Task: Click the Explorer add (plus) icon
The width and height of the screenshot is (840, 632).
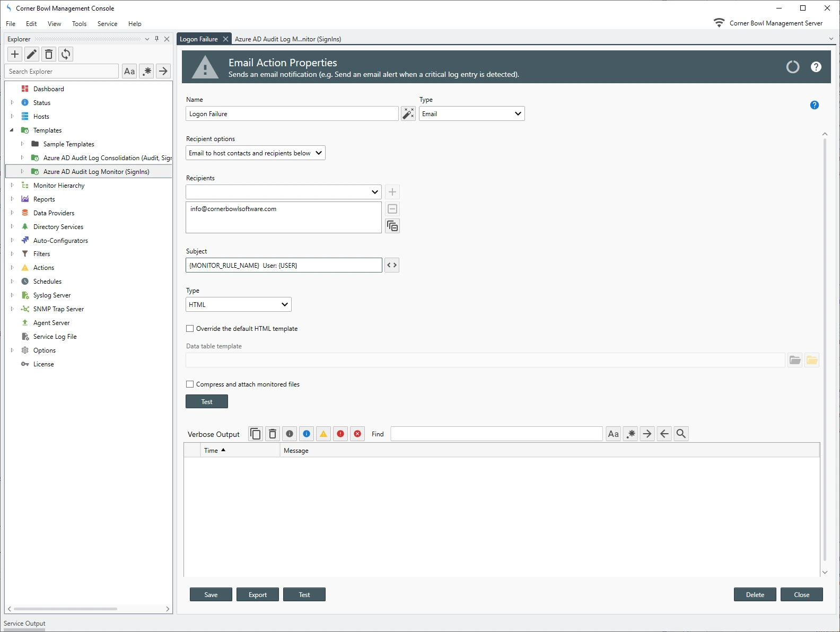Action: click(15, 54)
